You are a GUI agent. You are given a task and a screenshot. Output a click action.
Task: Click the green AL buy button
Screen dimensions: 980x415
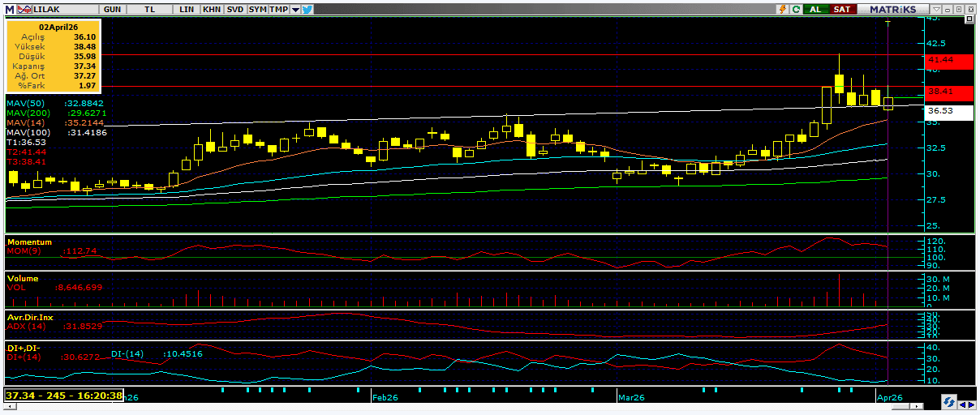point(816,9)
